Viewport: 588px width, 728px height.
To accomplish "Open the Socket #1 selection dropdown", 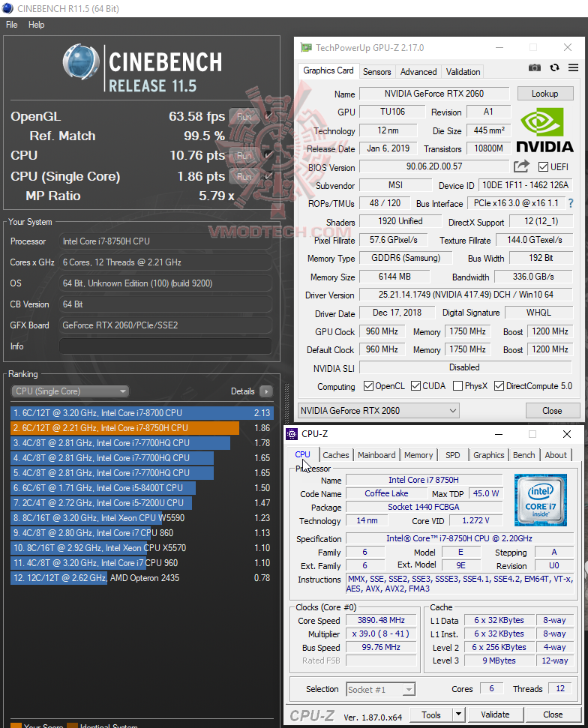I will [380, 690].
